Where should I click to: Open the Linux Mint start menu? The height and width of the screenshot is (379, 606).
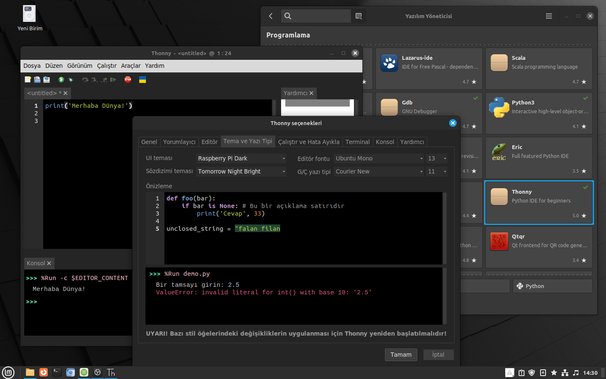[8, 372]
